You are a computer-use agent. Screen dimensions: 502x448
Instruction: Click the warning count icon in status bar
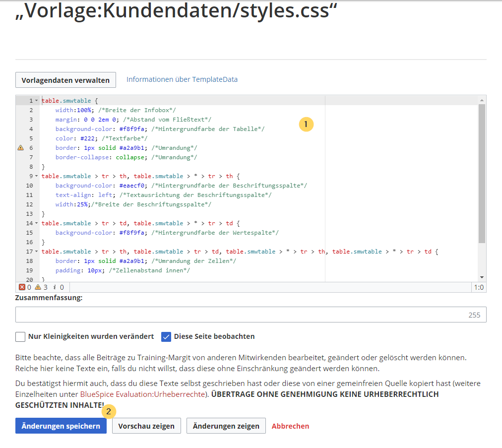coord(38,287)
